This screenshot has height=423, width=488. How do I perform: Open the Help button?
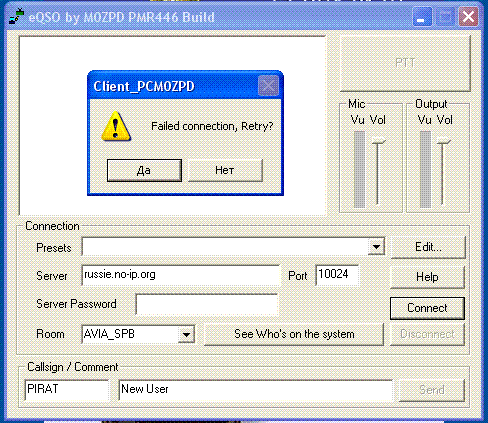pos(427,277)
